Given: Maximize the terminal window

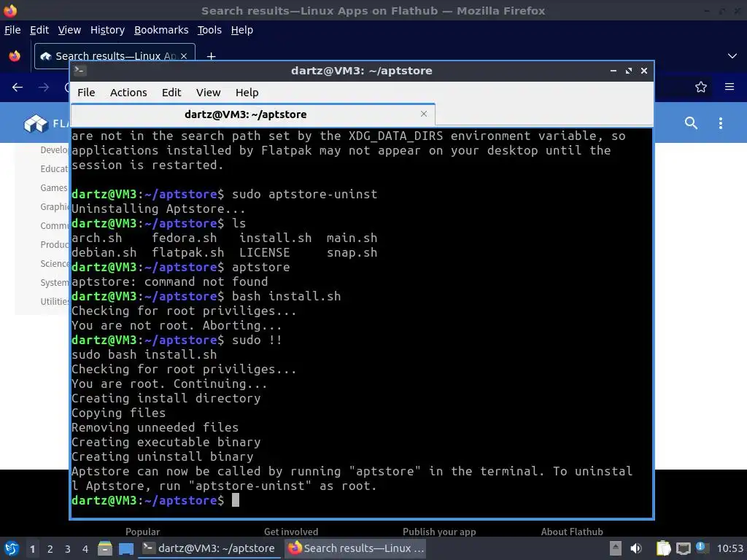Looking at the screenshot, I should 628,71.
